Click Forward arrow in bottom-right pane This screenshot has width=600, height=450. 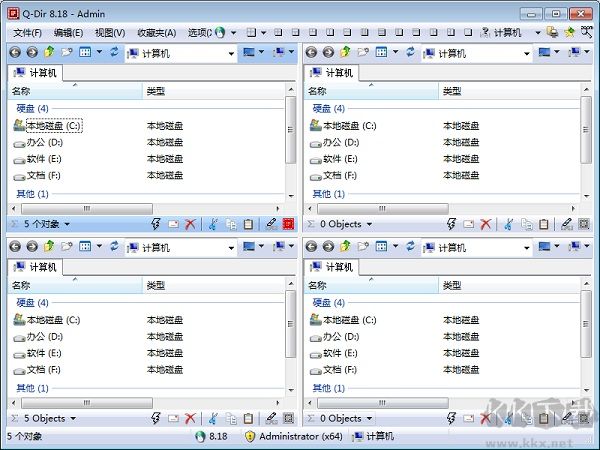[x=328, y=246]
